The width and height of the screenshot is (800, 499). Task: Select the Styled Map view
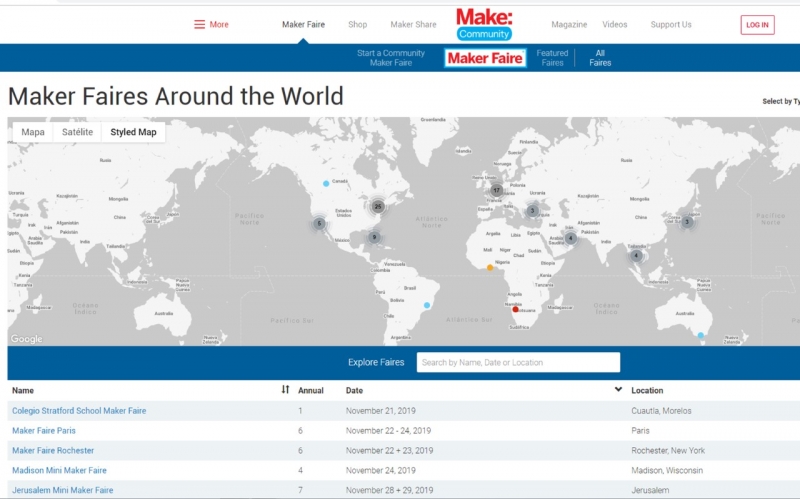point(133,132)
